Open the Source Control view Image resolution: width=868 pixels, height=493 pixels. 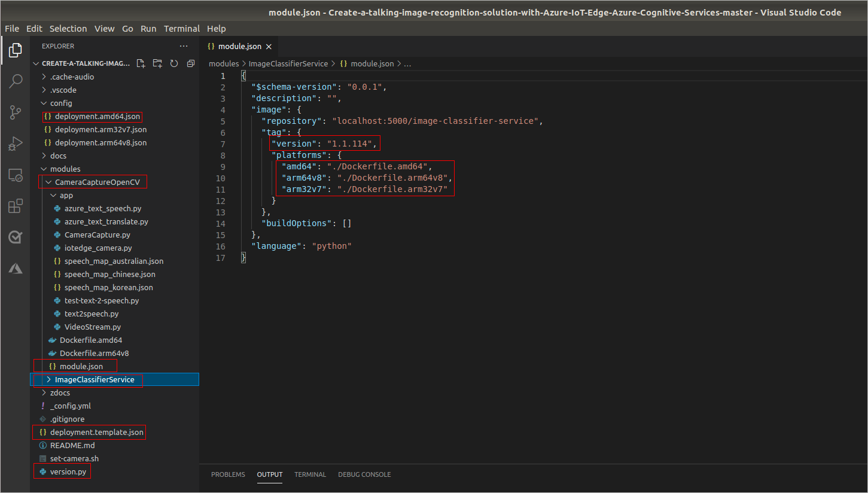[16, 112]
